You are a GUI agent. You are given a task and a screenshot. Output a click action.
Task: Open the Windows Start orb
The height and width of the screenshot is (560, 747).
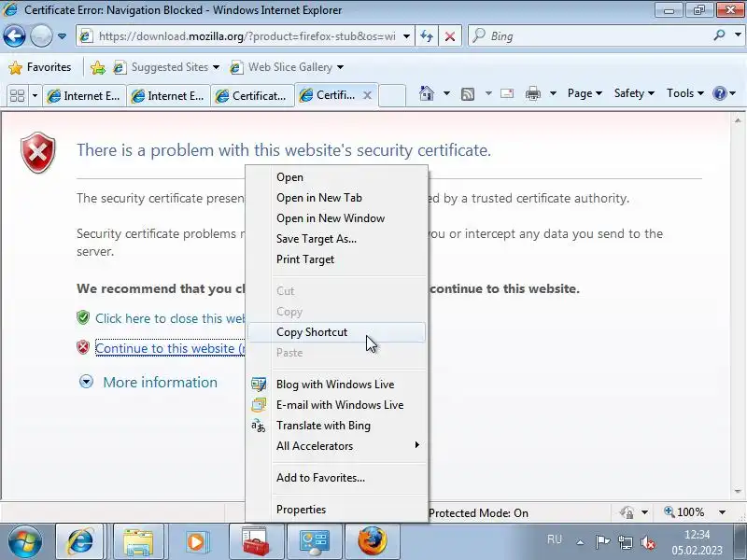(24, 541)
